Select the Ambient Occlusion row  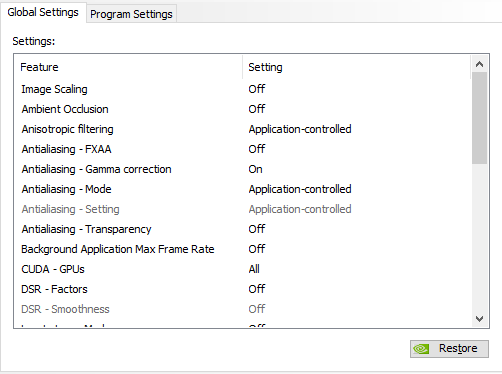(242, 109)
